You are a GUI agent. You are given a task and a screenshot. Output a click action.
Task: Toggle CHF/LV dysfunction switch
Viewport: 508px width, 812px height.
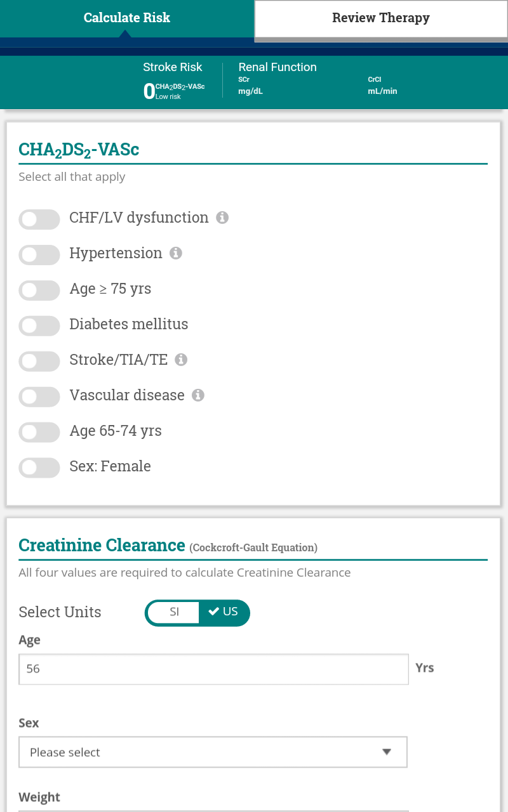(x=39, y=219)
